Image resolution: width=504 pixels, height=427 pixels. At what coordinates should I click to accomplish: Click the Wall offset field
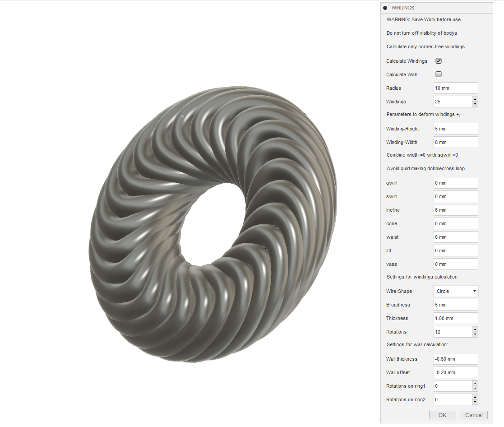pyautogui.click(x=455, y=372)
